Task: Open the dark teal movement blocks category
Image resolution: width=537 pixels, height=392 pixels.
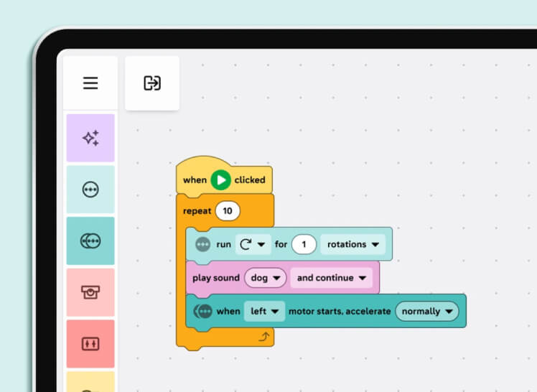Action: (90, 241)
